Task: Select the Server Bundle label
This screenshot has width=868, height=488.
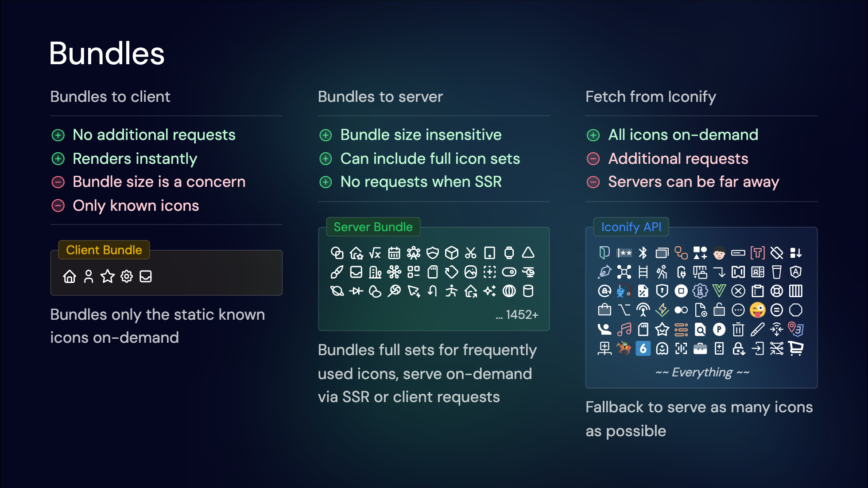Action: [x=373, y=227]
